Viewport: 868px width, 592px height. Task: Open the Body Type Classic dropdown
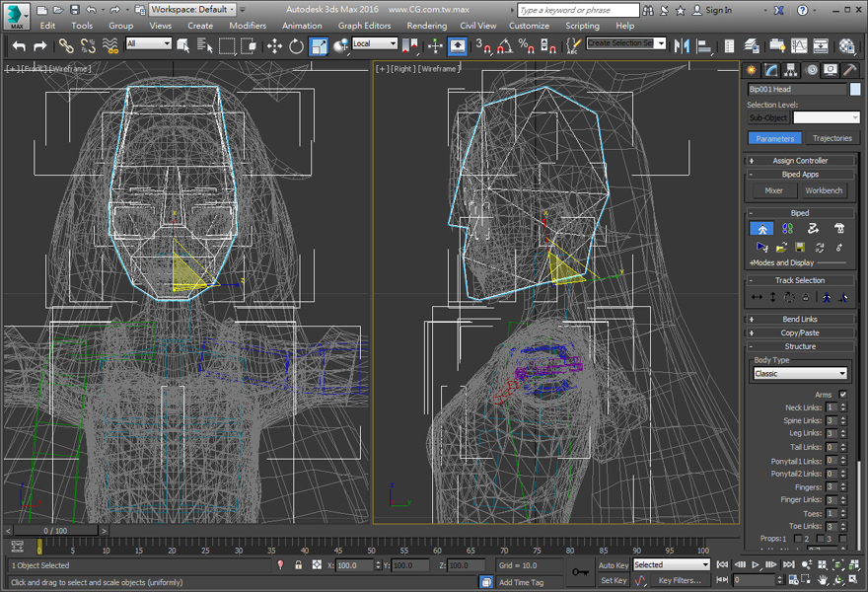[x=800, y=374]
